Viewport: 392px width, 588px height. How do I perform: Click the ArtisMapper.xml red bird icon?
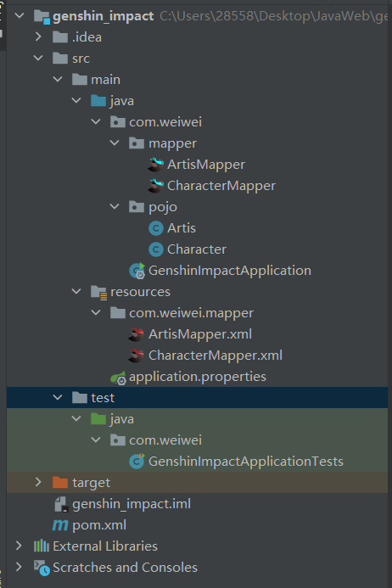click(x=136, y=334)
